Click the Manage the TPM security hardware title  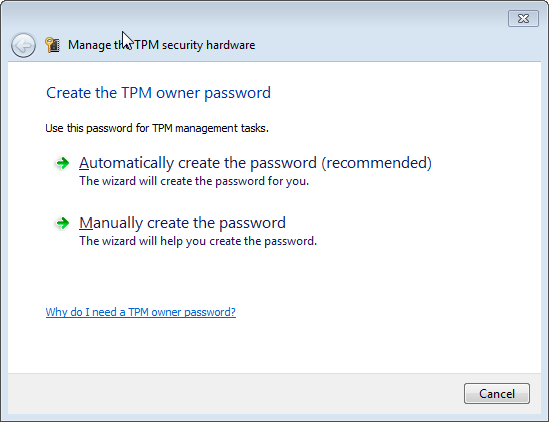161,45
